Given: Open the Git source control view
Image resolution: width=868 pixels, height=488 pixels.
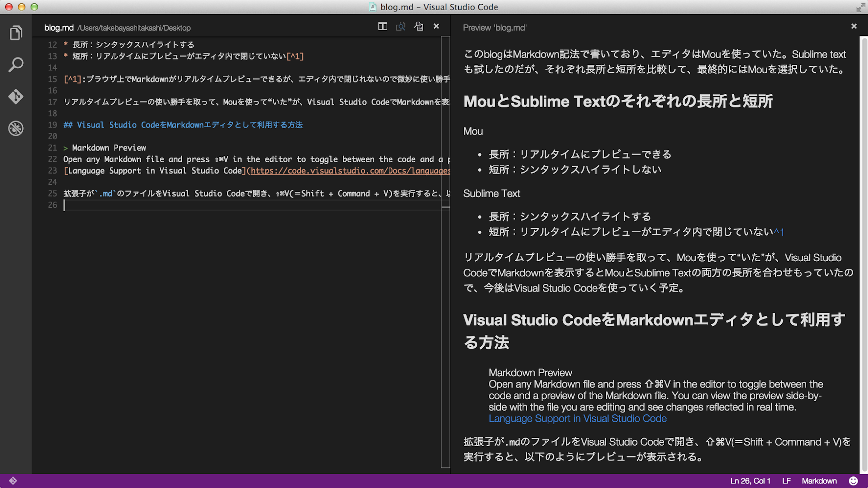Looking at the screenshot, I should (16, 96).
